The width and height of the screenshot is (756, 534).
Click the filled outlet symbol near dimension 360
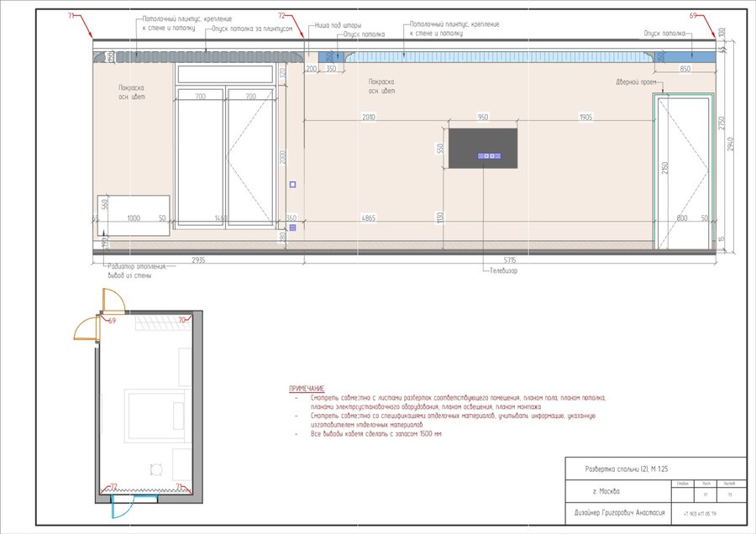pos(292,228)
